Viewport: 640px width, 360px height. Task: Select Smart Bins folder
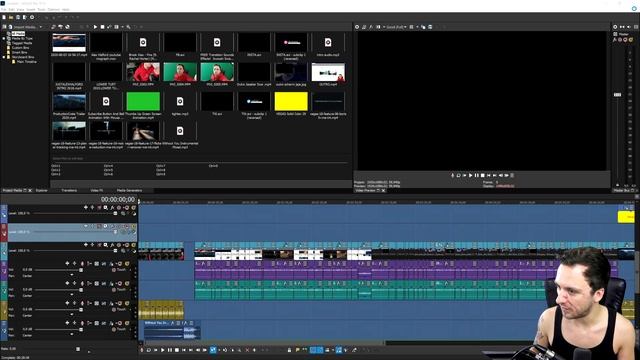point(20,52)
